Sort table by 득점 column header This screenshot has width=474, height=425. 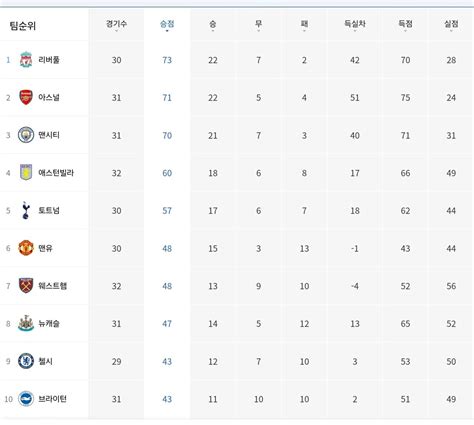coord(405,24)
